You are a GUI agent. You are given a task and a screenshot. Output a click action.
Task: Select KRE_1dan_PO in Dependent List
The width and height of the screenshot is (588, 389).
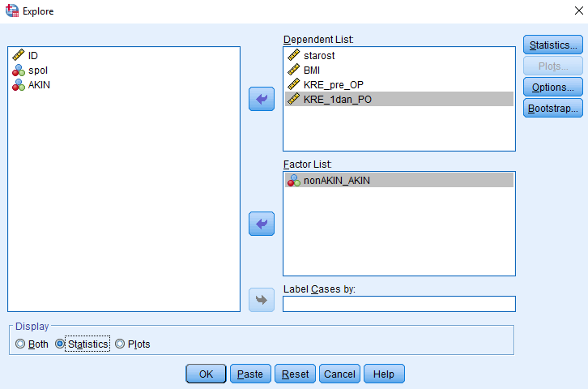399,99
